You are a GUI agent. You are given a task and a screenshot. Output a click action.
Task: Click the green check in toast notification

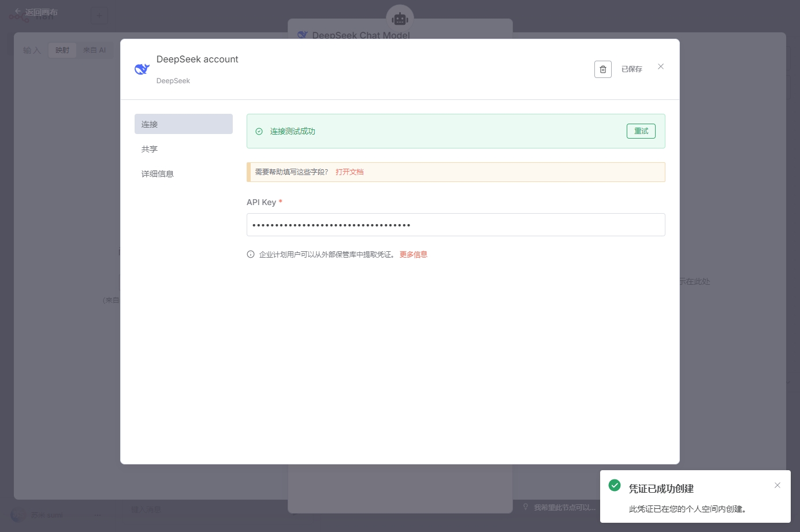(615, 485)
